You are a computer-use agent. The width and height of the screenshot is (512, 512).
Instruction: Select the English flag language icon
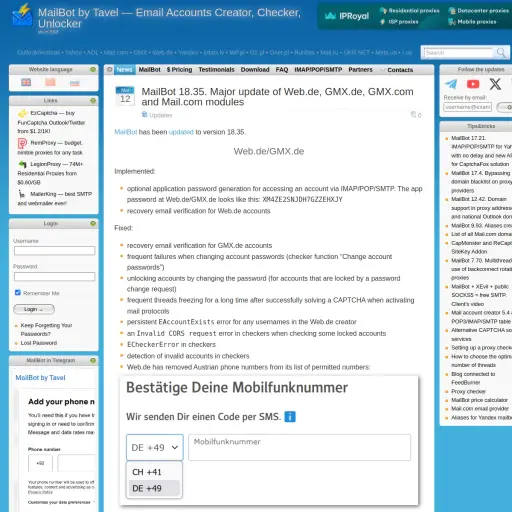(x=26, y=82)
